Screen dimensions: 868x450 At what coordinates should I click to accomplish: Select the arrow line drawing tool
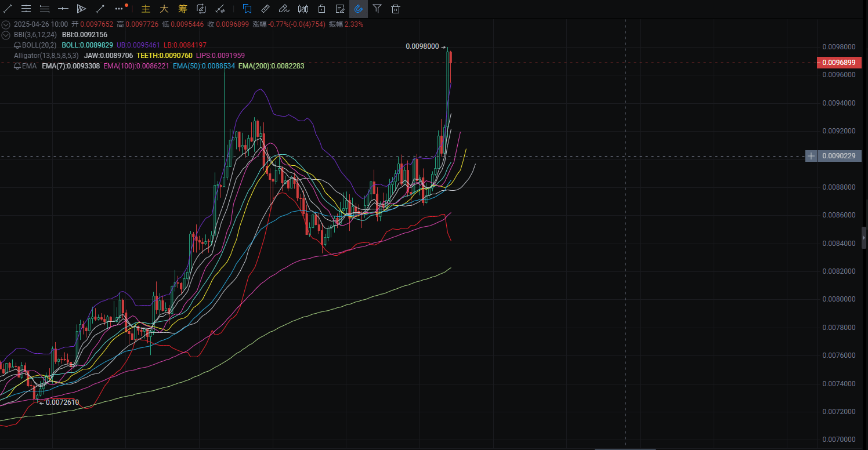coord(100,9)
